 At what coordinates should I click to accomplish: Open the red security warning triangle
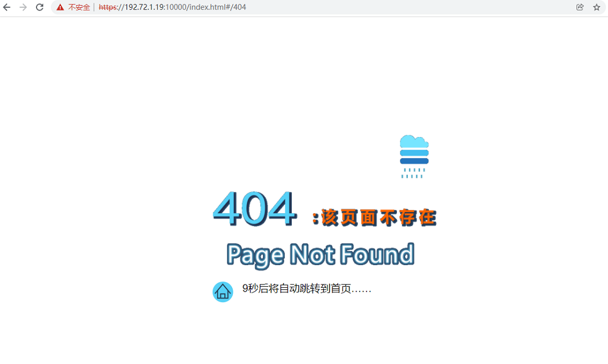(60, 7)
